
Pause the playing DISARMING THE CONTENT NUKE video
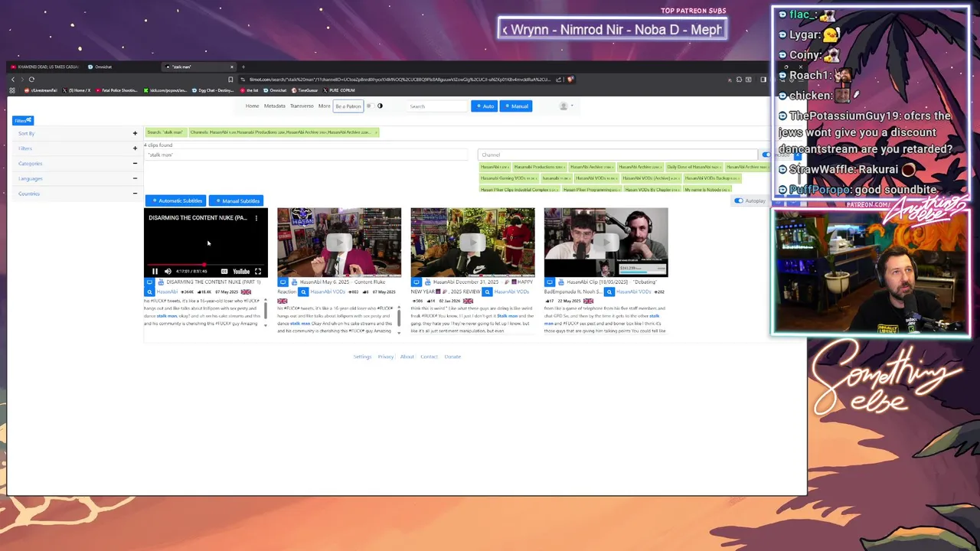155,272
